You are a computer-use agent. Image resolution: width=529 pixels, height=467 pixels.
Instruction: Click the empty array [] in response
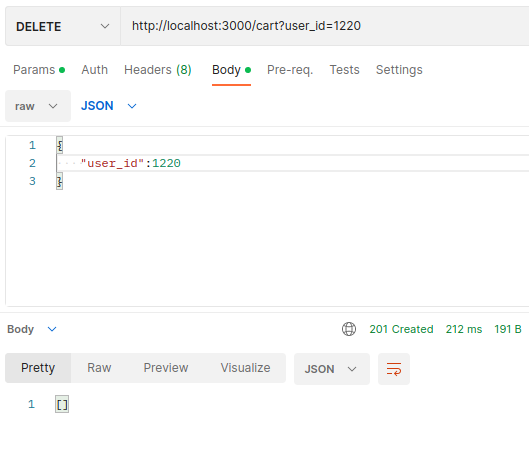[x=62, y=404]
